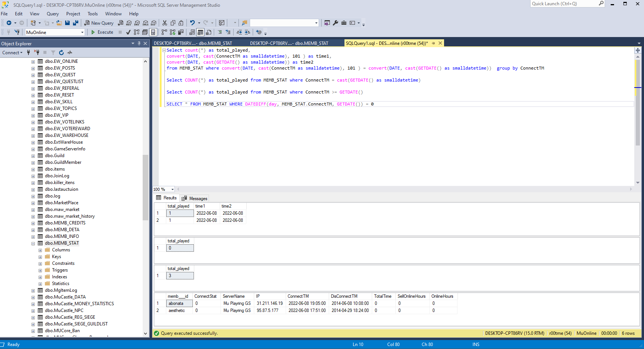Click the Find in Files icon
Screen dimensions: 644x349
244,23
